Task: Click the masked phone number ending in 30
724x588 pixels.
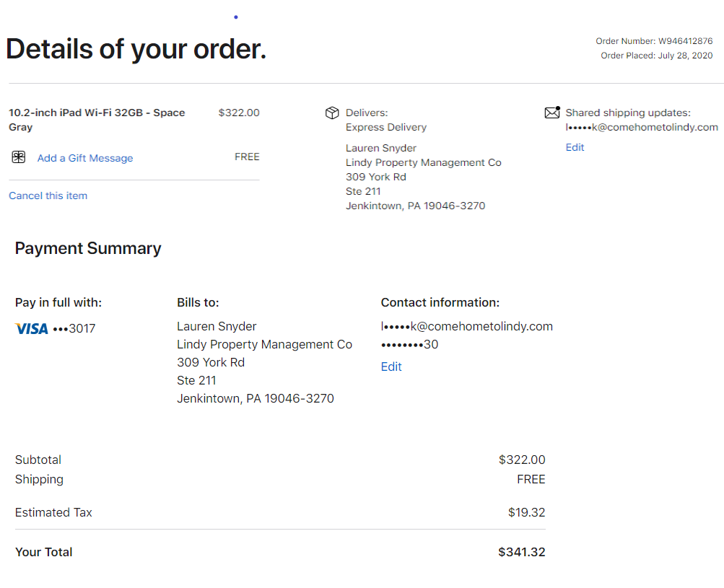Action: coord(409,344)
